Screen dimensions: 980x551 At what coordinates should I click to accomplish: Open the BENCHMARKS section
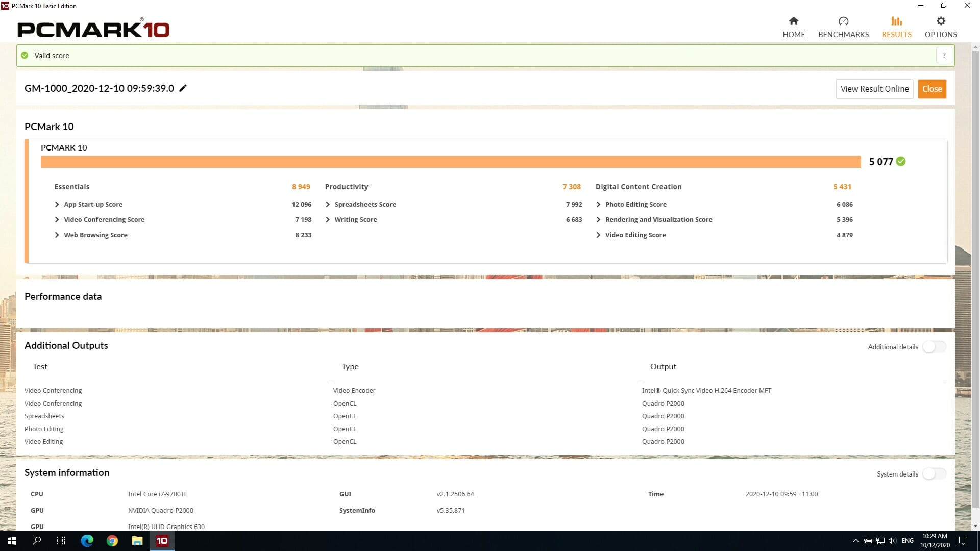[843, 27]
